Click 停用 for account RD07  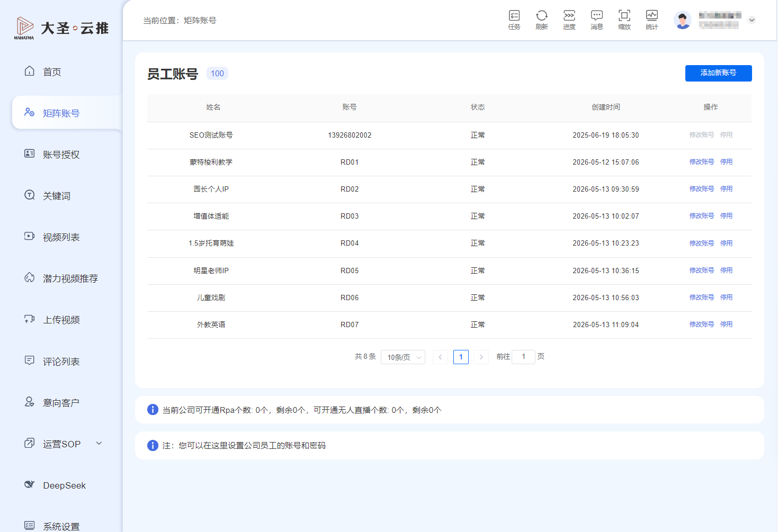(727, 324)
